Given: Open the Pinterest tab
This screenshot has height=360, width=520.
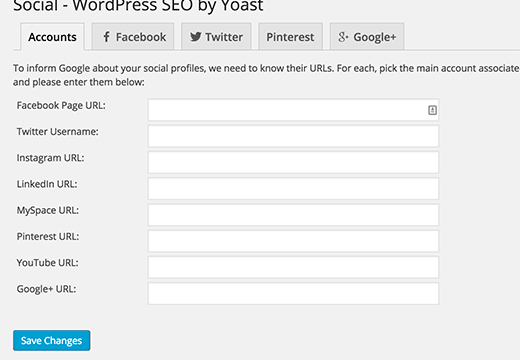Looking at the screenshot, I should point(290,37).
